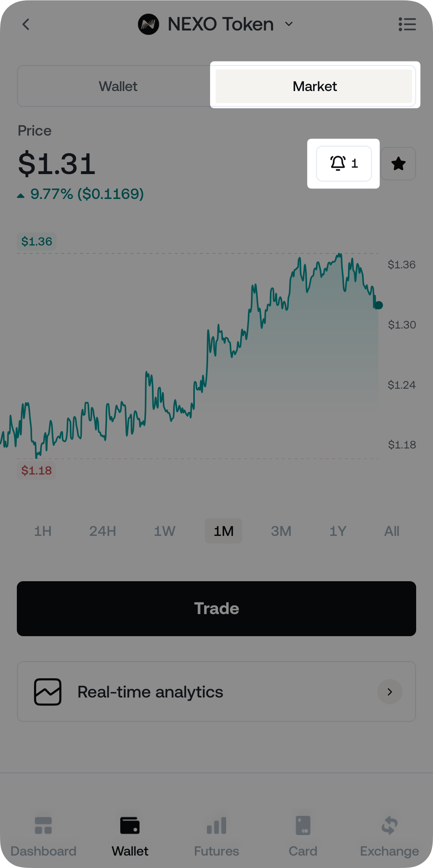
Task: Select the Market tab
Action: click(x=314, y=86)
